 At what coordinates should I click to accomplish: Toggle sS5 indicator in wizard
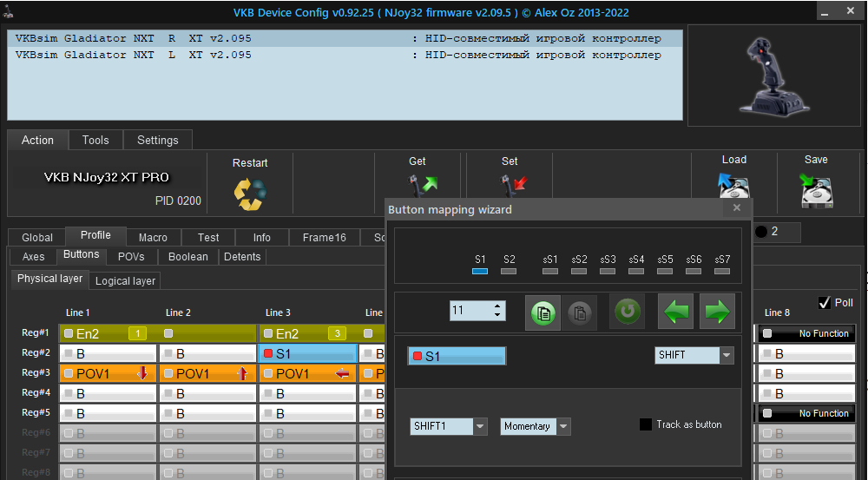point(665,272)
